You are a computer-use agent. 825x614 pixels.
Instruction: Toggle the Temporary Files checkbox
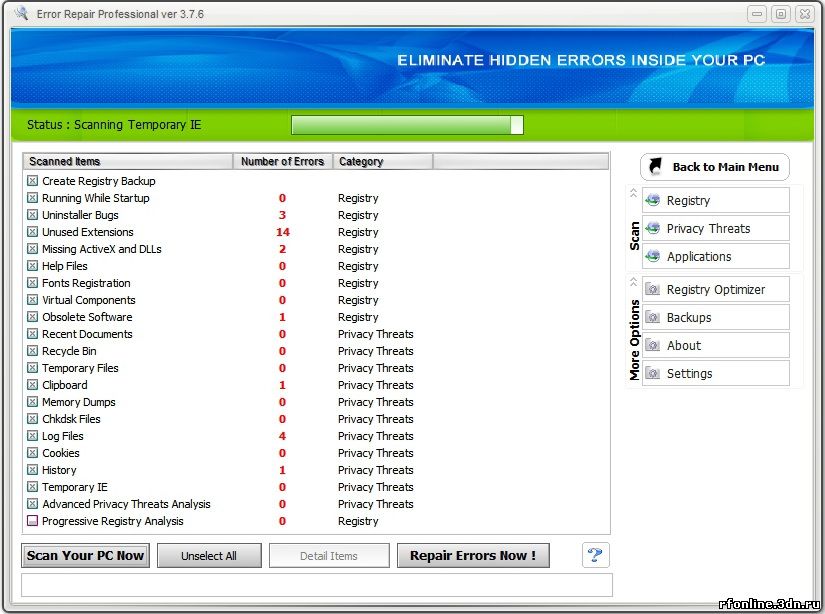(33, 368)
